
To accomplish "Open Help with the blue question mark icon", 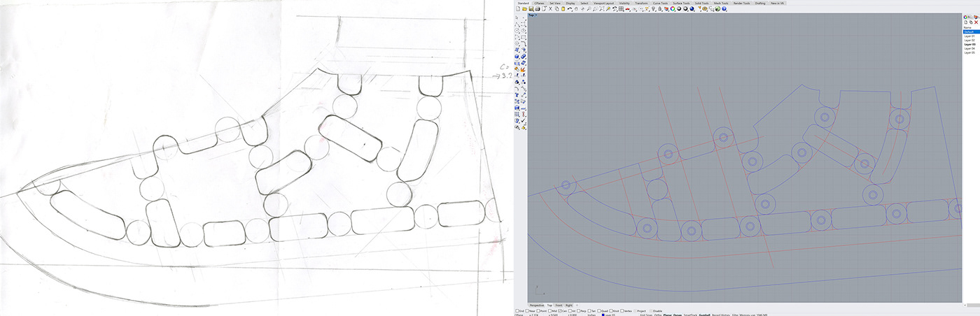I will pyautogui.click(x=724, y=8).
